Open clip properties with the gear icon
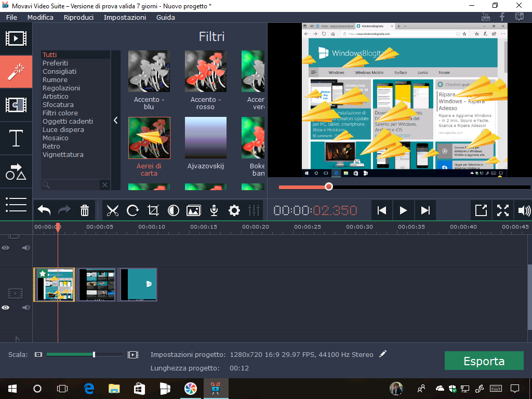The width and height of the screenshot is (532, 399). pyautogui.click(x=234, y=210)
